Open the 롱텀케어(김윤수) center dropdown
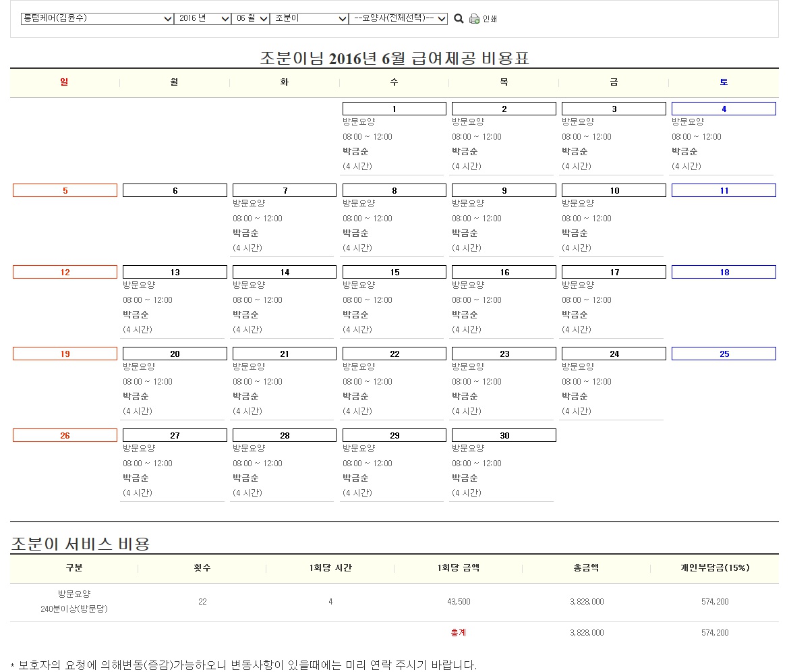 pyautogui.click(x=97, y=18)
